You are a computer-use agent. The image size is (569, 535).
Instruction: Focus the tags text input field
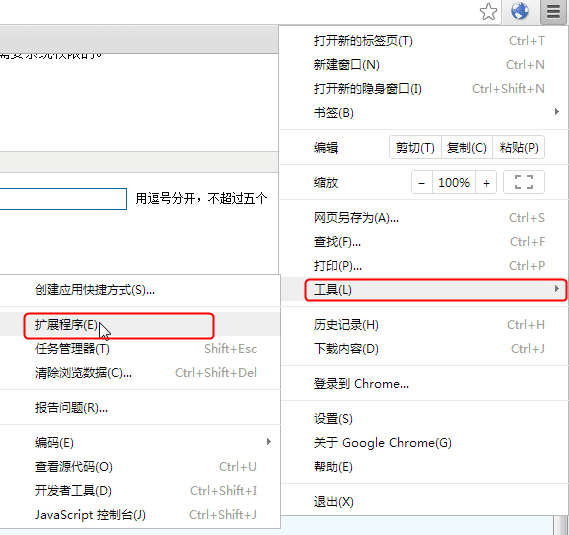point(63,199)
